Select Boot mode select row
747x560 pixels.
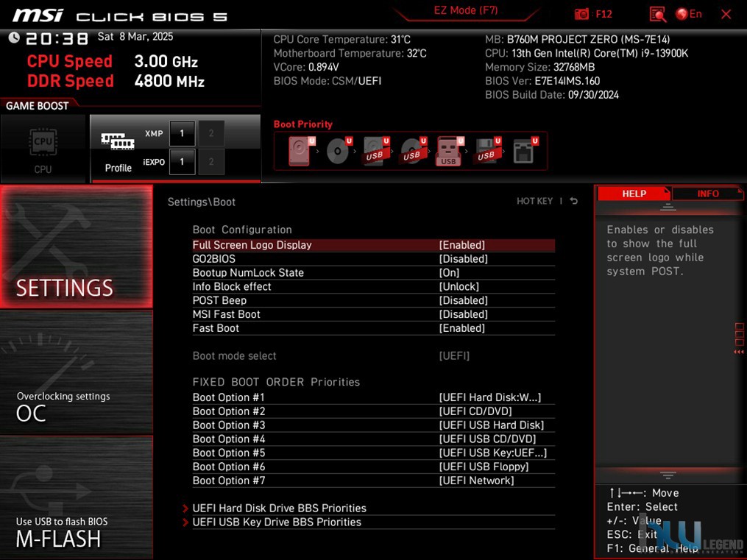(x=374, y=355)
